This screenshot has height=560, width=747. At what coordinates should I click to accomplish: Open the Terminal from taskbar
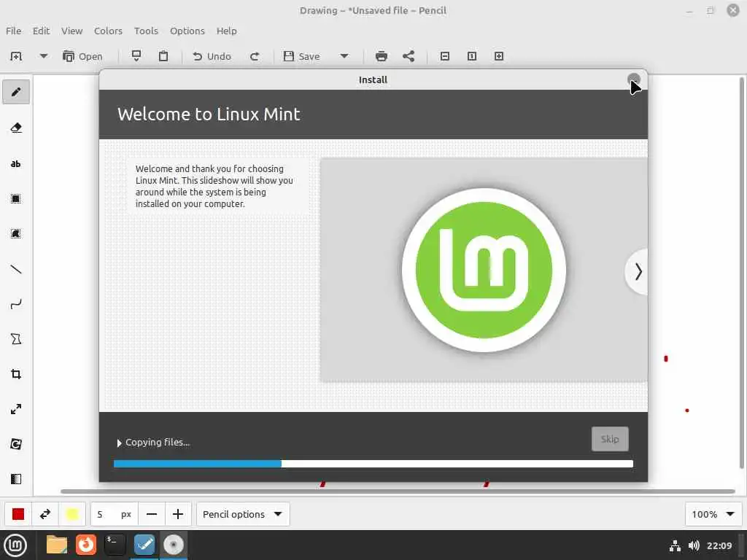[x=115, y=545]
